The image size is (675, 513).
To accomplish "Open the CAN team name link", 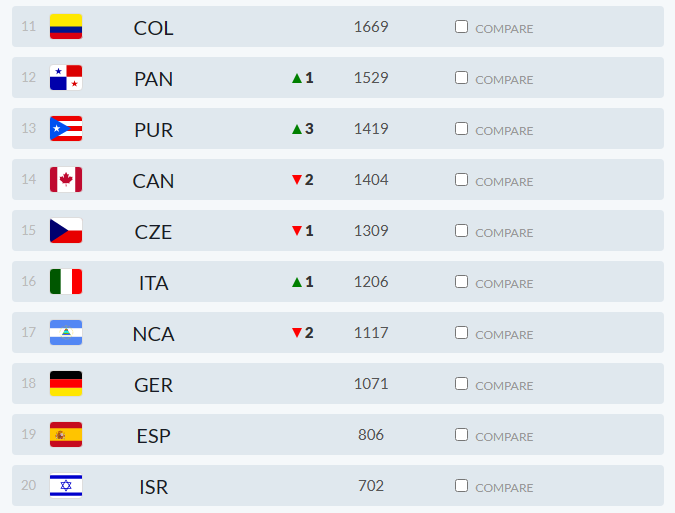I will click(x=153, y=181).
